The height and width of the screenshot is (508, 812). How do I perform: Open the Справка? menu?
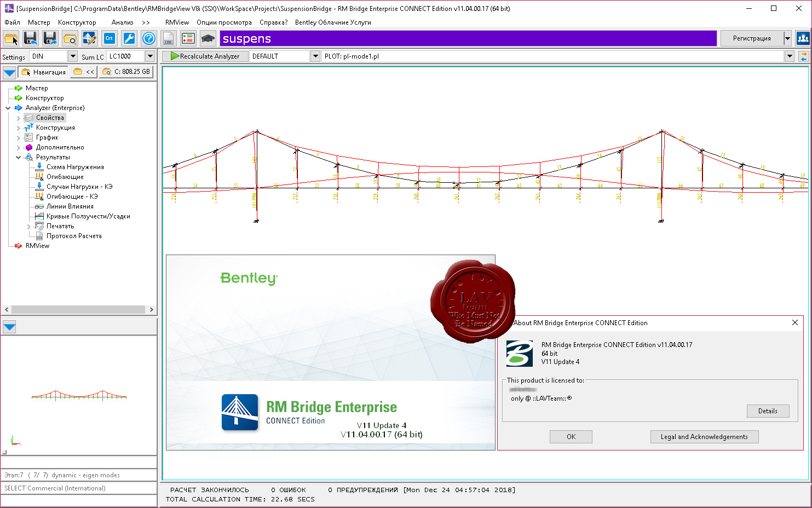pyautogui.click(x=273, y=22)
